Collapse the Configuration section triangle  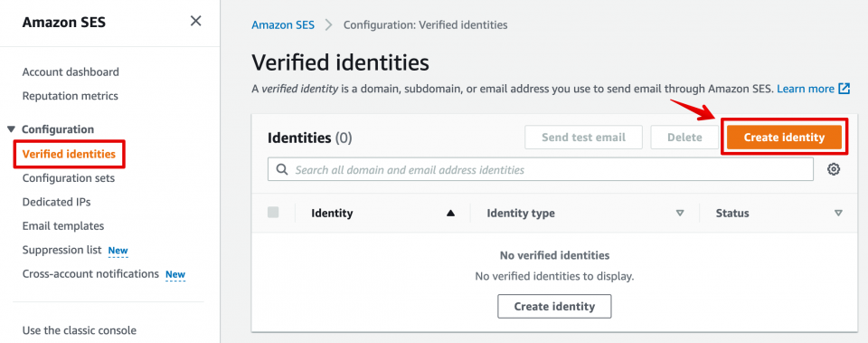click(11, 129)
